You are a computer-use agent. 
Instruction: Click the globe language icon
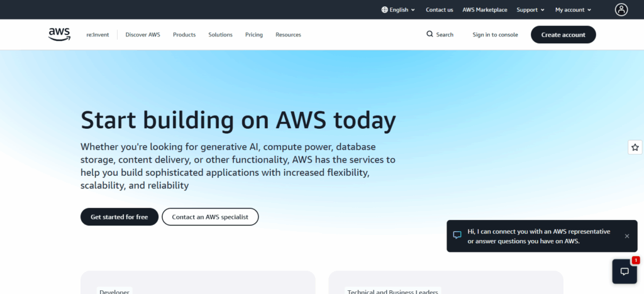point(385,9)
